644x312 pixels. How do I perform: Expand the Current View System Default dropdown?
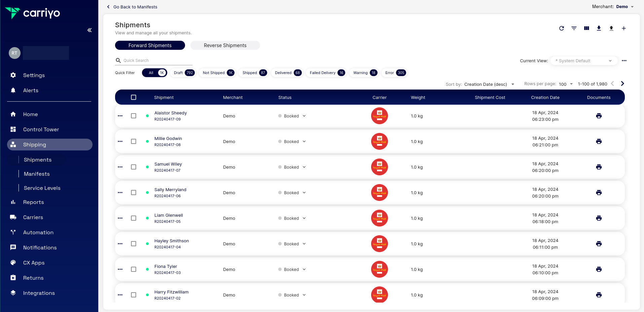coord(583,61)
